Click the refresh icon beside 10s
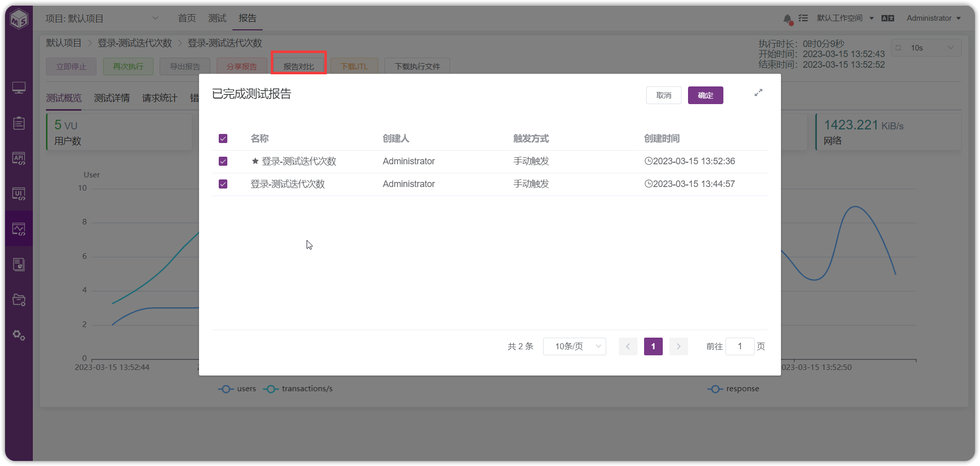 tap(898, 48)
